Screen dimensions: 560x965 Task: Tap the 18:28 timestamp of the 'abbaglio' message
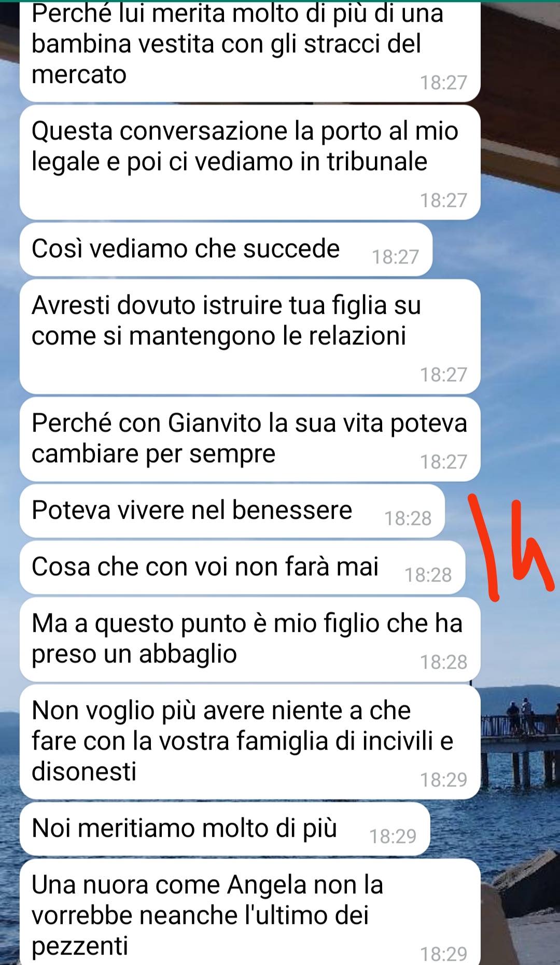[443, 662]
